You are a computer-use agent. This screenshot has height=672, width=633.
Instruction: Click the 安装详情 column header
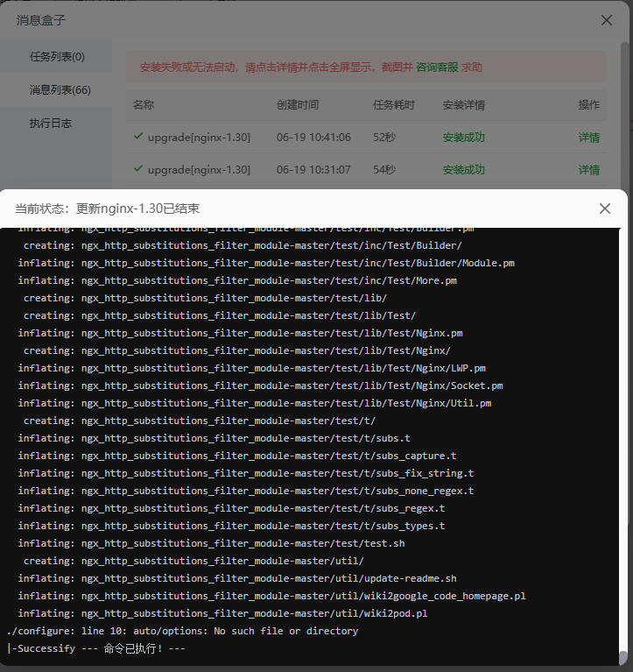point(463,105)
